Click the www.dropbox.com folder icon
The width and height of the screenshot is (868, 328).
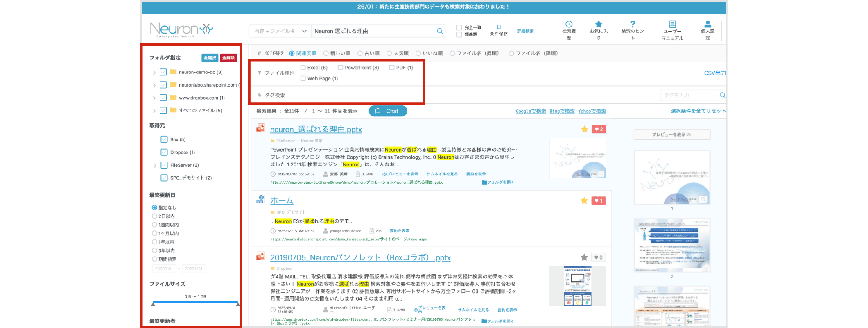tap(173, 98)
